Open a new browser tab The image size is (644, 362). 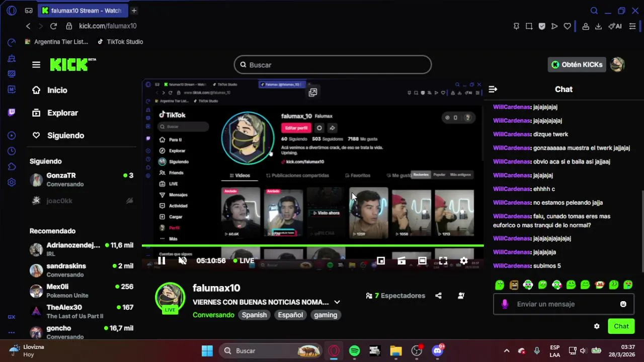pos(134,11)
